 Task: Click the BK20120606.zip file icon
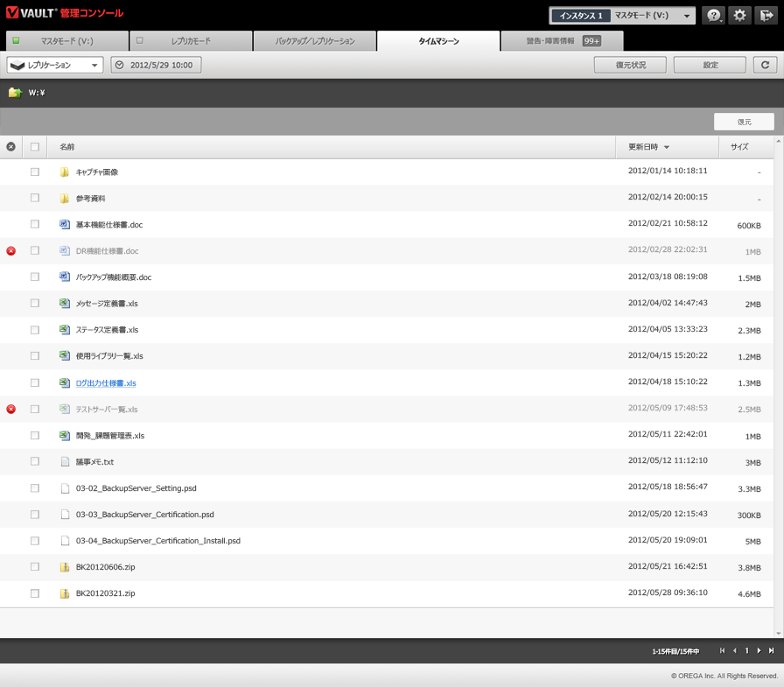[64, 567]
